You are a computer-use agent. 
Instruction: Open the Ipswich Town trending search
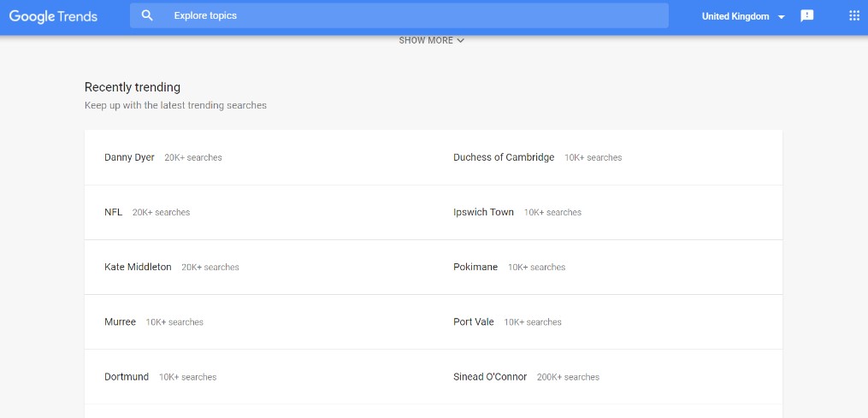tap(483, 212)
